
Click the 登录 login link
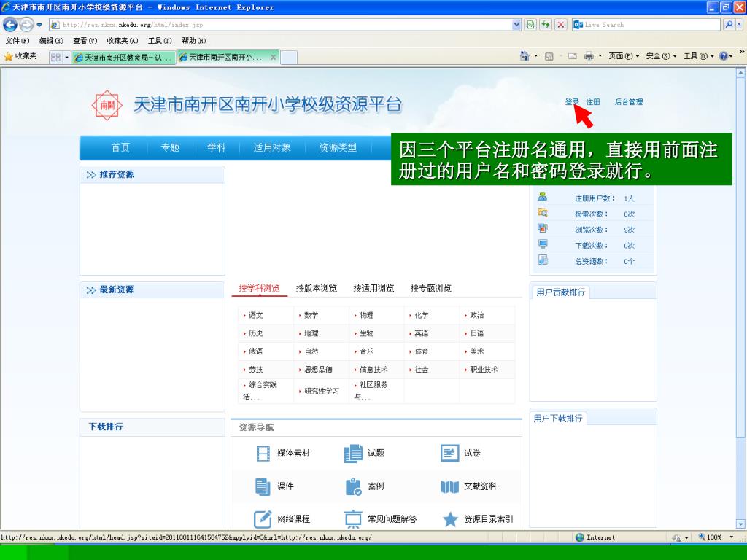pyautogui.click(x=571, y=102)
